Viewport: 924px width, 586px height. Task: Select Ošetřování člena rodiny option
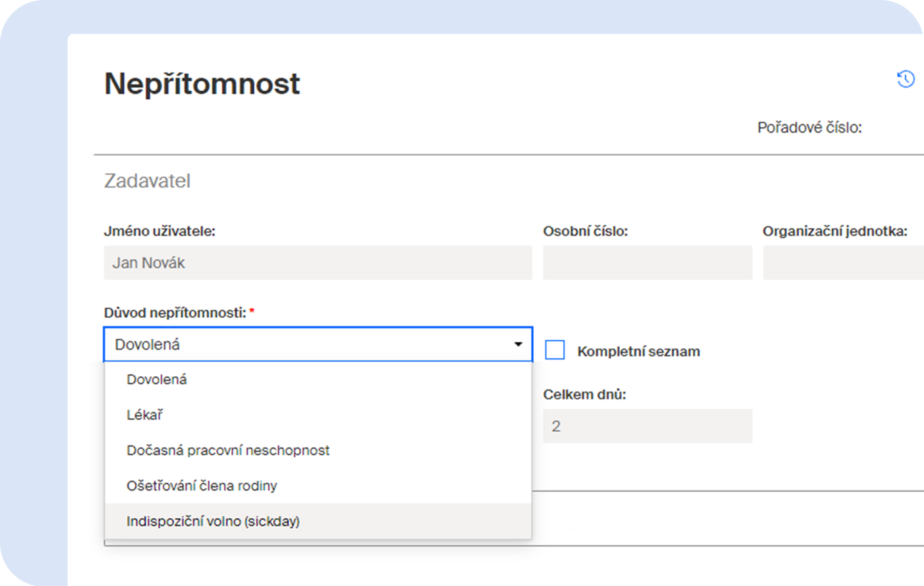click(318, 486)
